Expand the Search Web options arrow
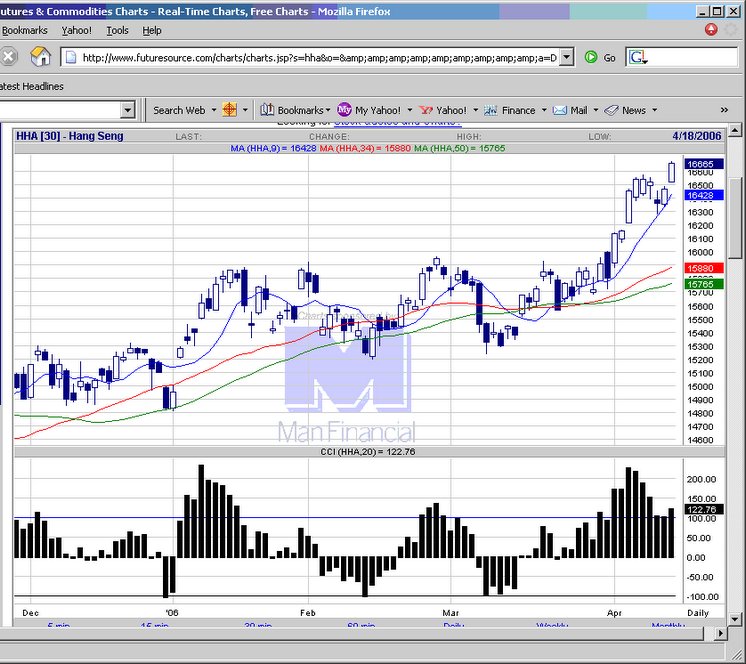The height and width of the screenshot is (664, 746). [214, 110]
